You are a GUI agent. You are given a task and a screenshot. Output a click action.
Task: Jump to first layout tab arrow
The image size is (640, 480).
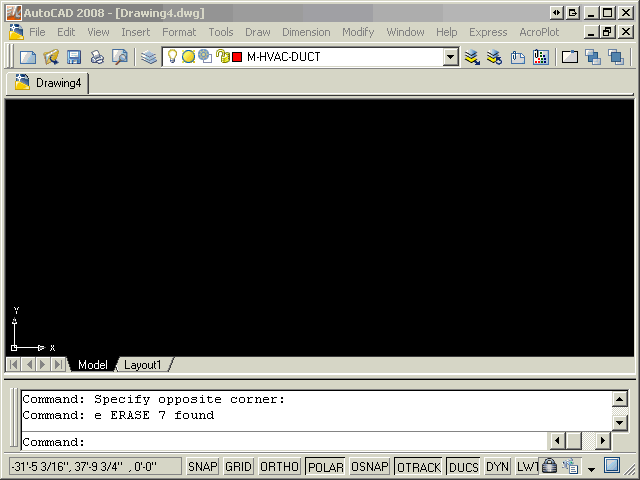click(13, 364)
